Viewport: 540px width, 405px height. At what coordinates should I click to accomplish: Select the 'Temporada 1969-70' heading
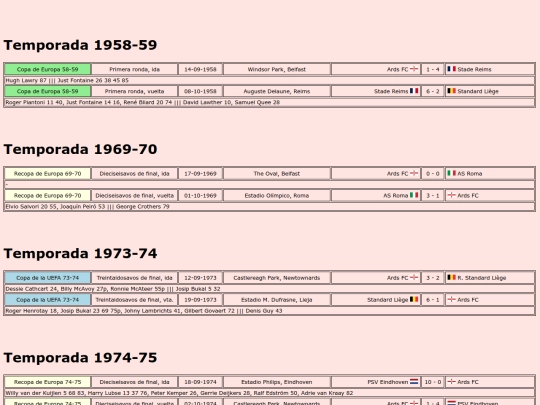(x=80, y=149)
